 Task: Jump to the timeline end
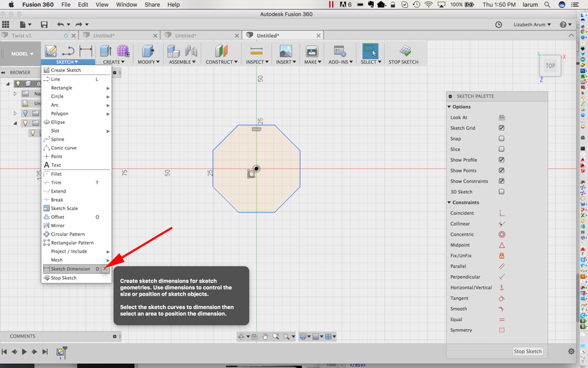tap(45, 352)
